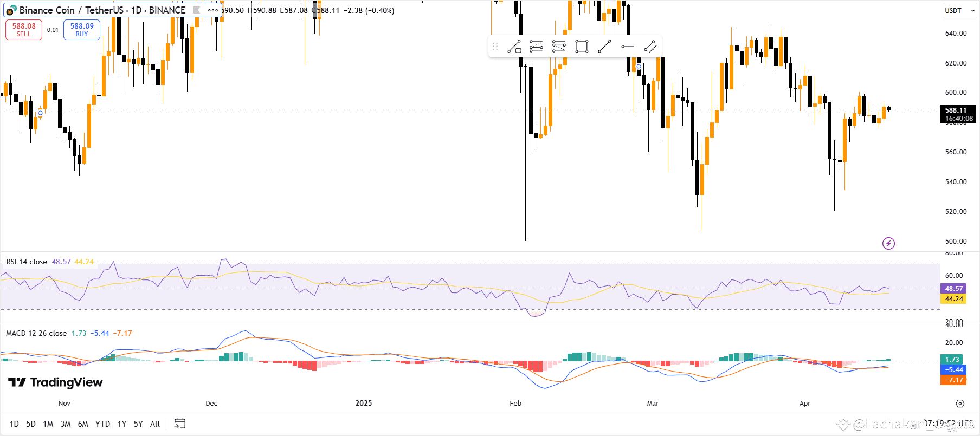Select the 3M time range
The width and height of the screenshot is (980, 436).
coord(66,424)
